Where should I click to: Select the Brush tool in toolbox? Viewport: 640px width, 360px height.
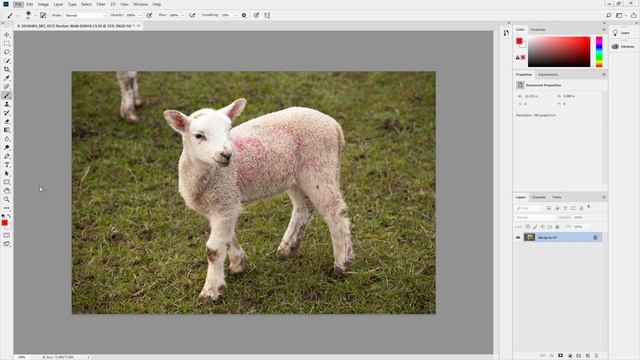pyautogui.click(x=7, y=96)
